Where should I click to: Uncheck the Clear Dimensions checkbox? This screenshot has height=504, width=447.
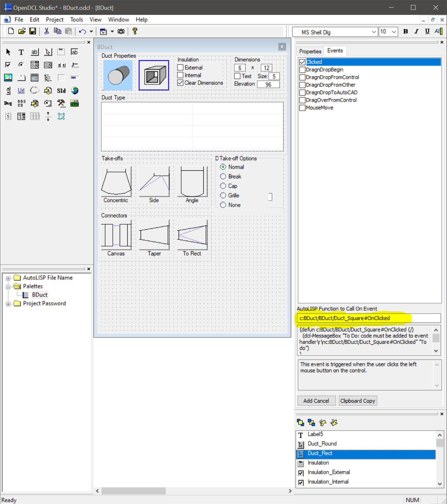coord(180,83)
